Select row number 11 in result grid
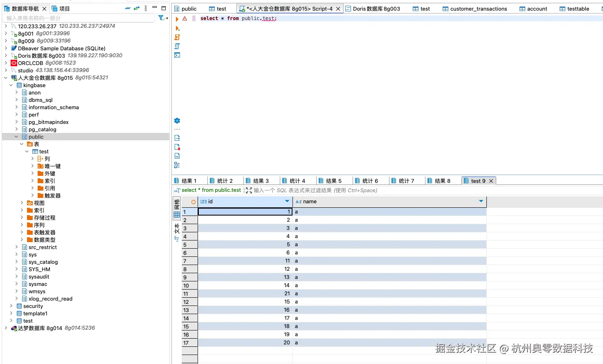 [190, 294]
